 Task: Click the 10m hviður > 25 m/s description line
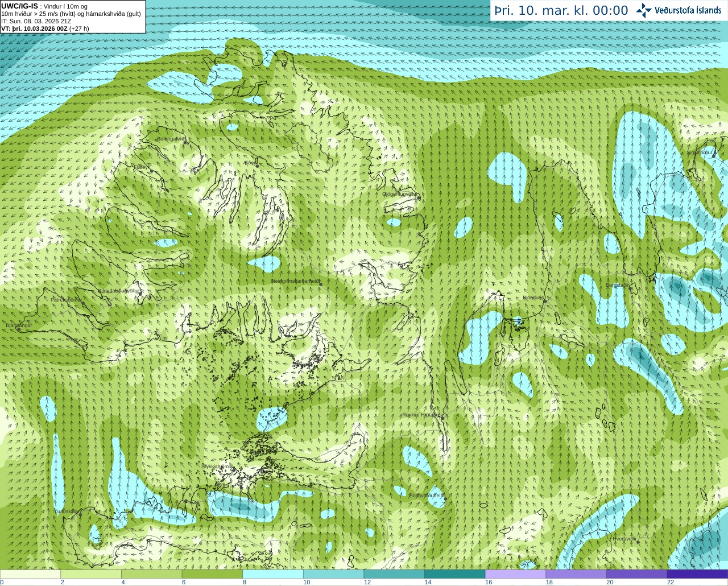[71, 14]
